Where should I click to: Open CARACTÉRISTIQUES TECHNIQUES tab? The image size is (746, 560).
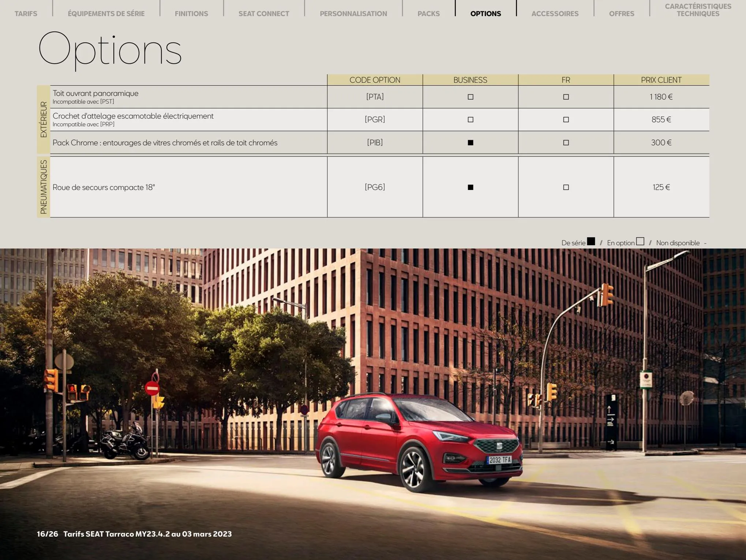(698, 10)
